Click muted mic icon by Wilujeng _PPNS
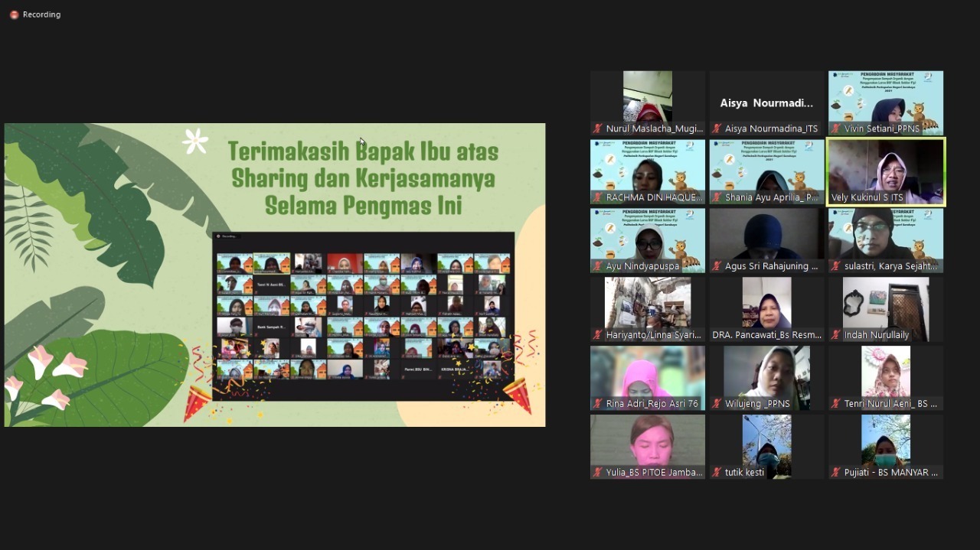 pyautogui.click(x=717, y=404)
